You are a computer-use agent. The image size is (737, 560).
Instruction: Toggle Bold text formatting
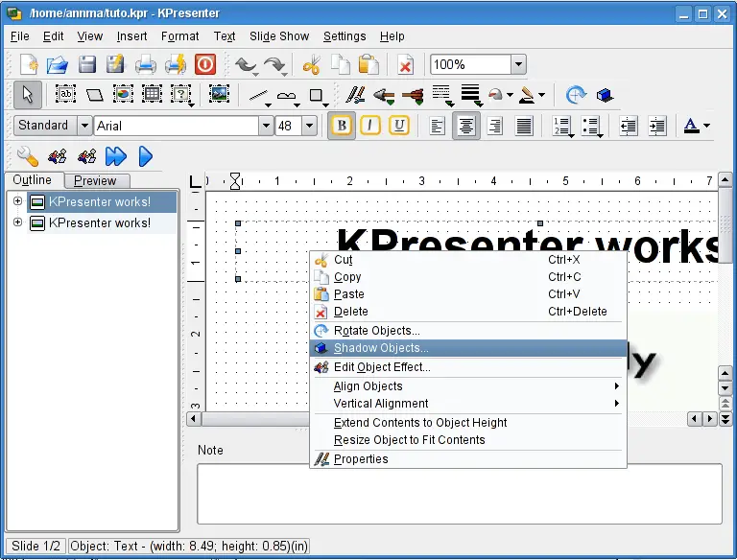[341, 126]
